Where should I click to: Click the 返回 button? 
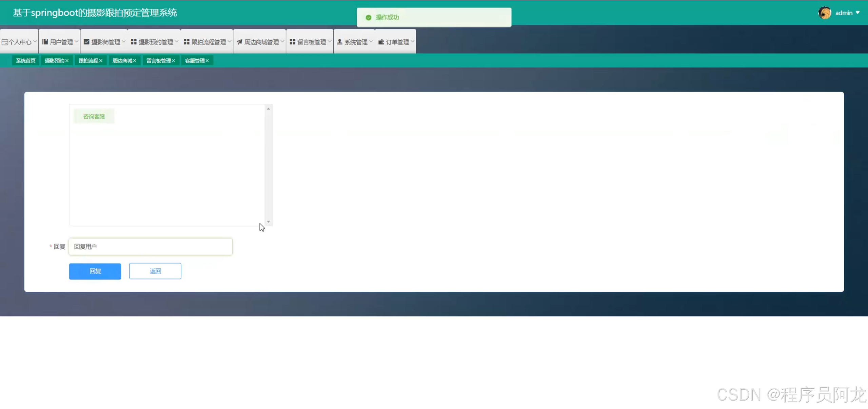point(155,271)
